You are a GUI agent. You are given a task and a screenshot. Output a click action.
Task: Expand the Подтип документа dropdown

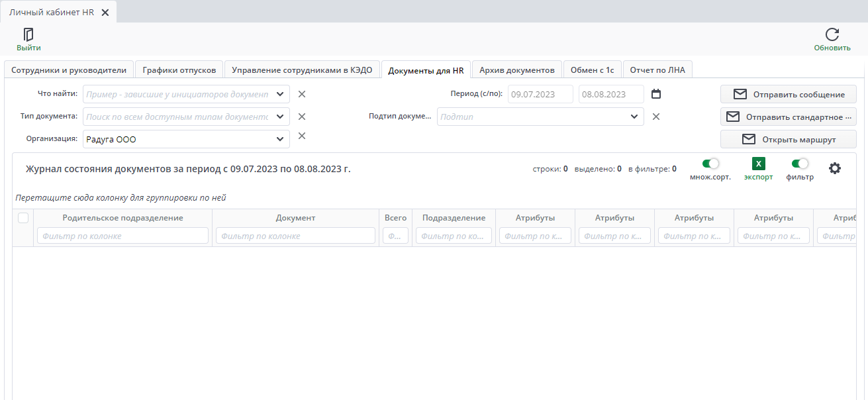click(x=634, y=117)
